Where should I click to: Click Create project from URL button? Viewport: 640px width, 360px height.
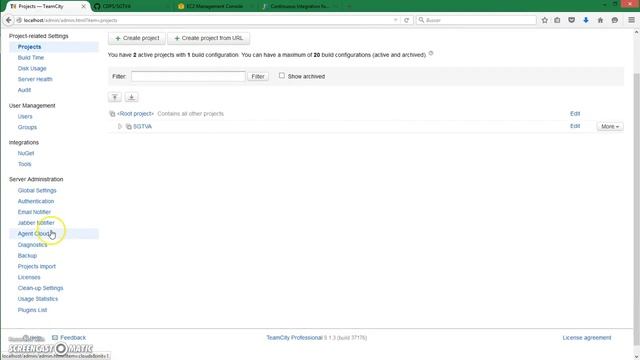(209, 38)
